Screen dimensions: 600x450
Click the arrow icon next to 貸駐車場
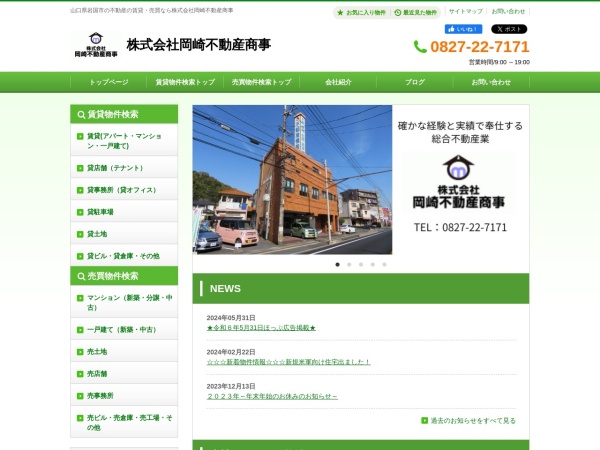pyautogui.click(x=80, y=212)
